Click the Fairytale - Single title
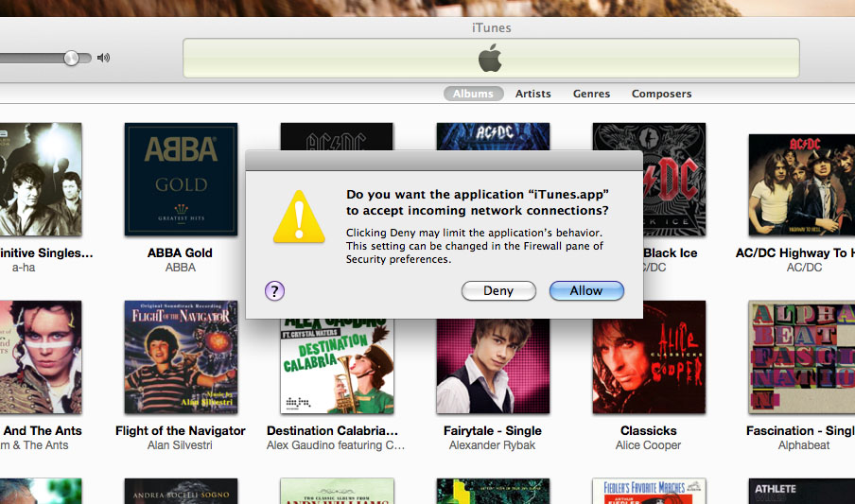855x504 pixels. (x=493, y=431)
